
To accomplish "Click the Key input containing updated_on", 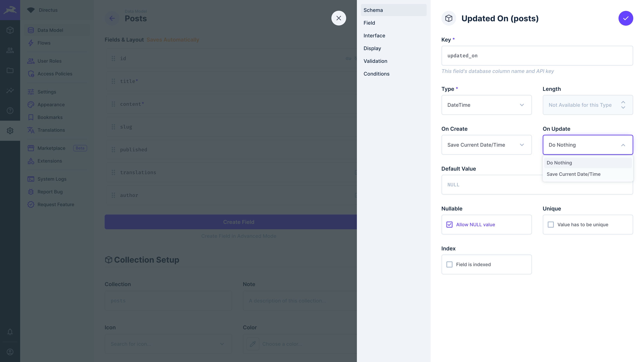I will (x=537, y=55).
